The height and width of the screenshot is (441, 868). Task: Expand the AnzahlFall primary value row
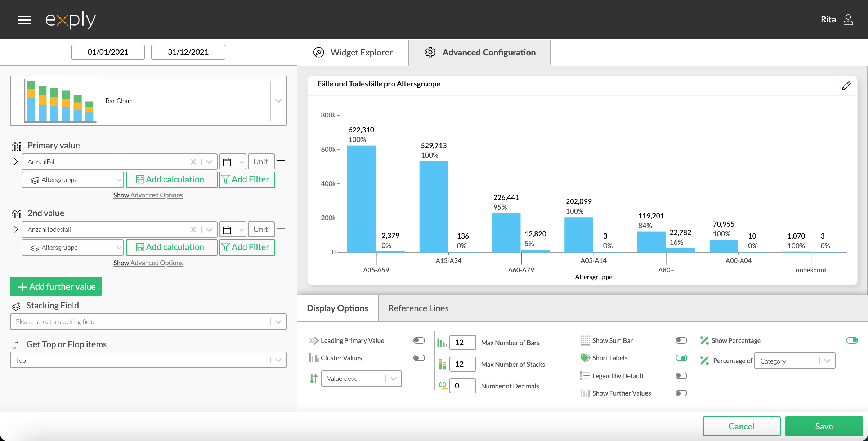pos(15,161)
